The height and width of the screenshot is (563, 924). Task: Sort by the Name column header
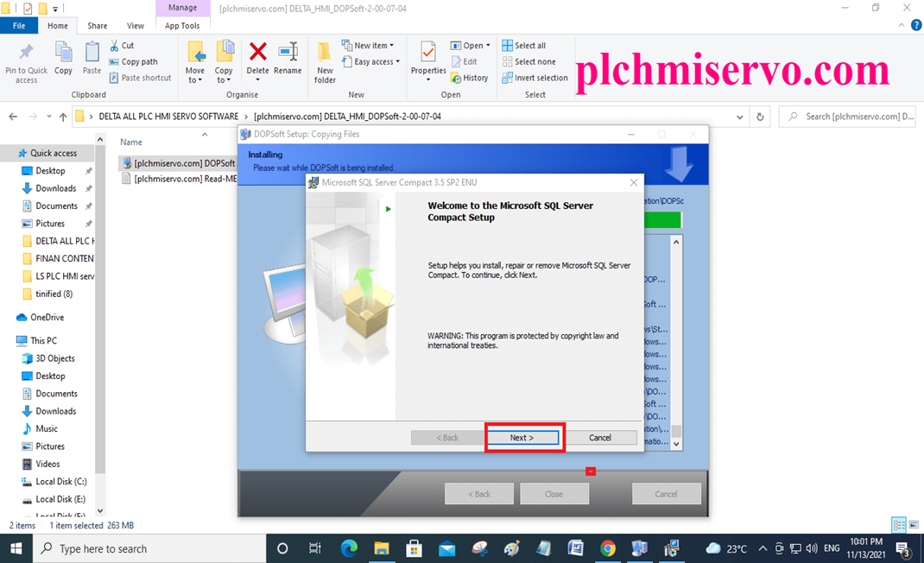[131, 142]
